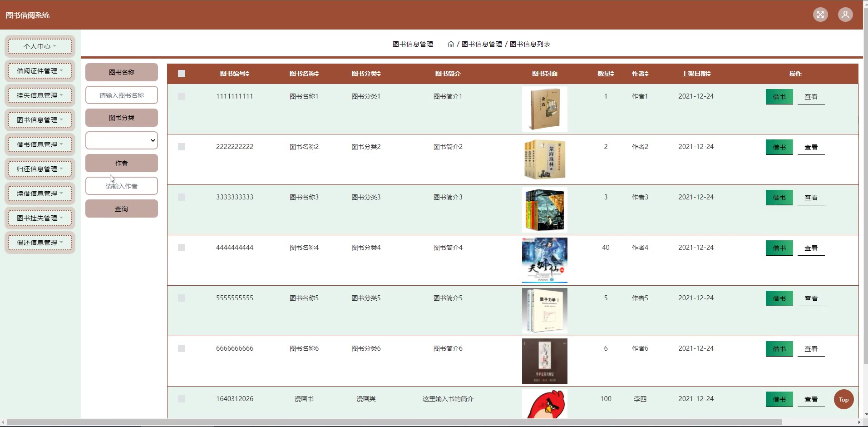Tick the checkbox for book 5555555555
The image size is (868, 427).
(x=182, y=298)
